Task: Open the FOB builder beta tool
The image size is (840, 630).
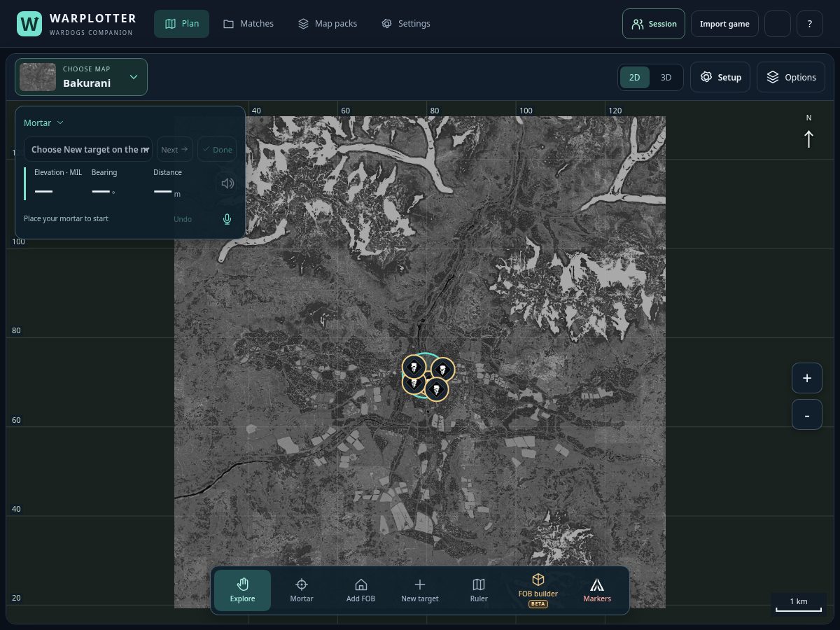Action: point(538,590)
